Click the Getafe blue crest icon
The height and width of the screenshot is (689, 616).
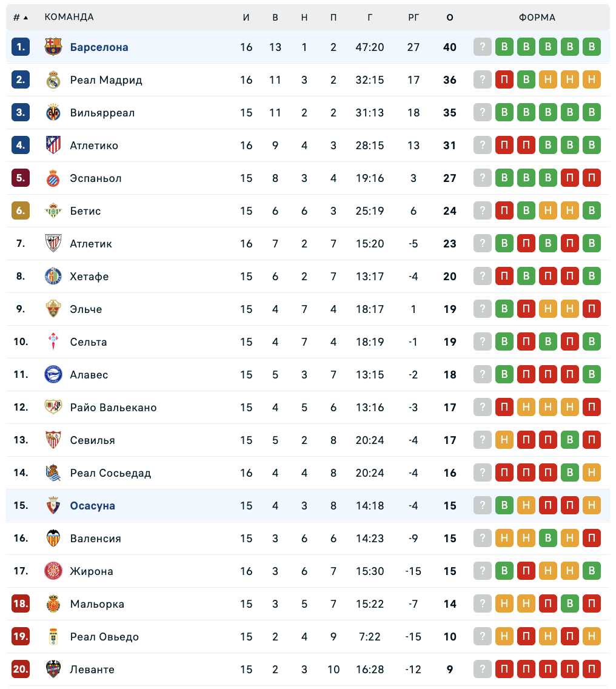click(53, 277)
